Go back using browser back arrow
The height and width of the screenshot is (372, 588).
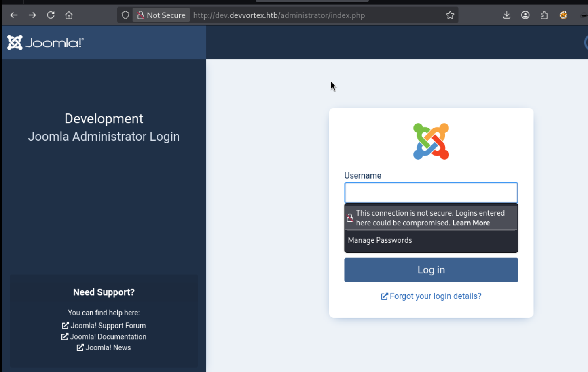click(14, 15)
